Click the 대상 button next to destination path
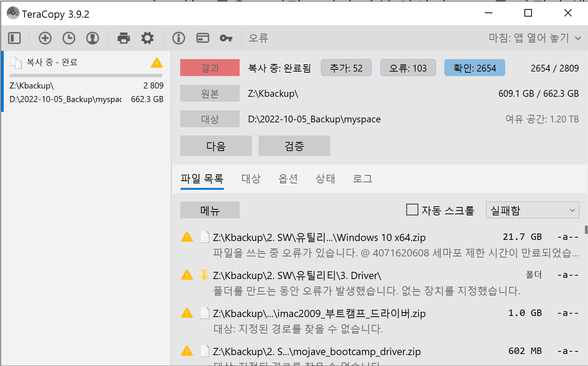588x366 pixels. [210, 119]
